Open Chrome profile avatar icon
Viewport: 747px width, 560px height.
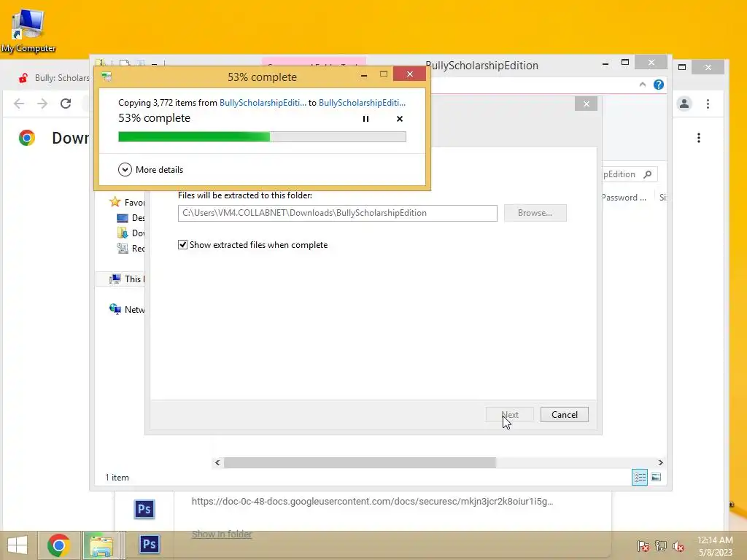[x=684, y=104]
